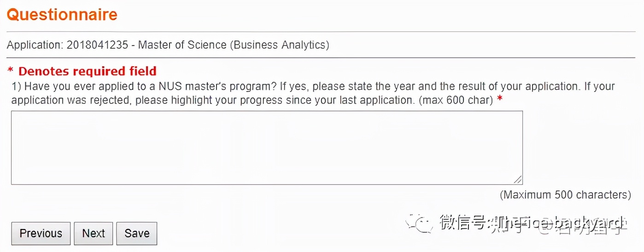This screenshot has width=644, height=252.
Task: Click the Denotes required field label
Action: [88, 71]
